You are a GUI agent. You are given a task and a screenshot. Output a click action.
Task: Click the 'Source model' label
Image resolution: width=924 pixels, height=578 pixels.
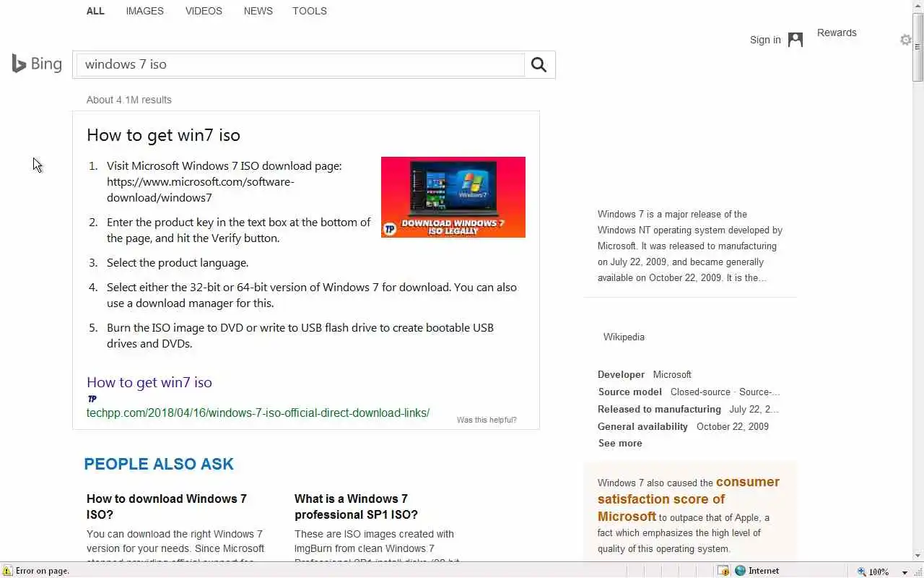pyautogui.click(x=629, y=392)
